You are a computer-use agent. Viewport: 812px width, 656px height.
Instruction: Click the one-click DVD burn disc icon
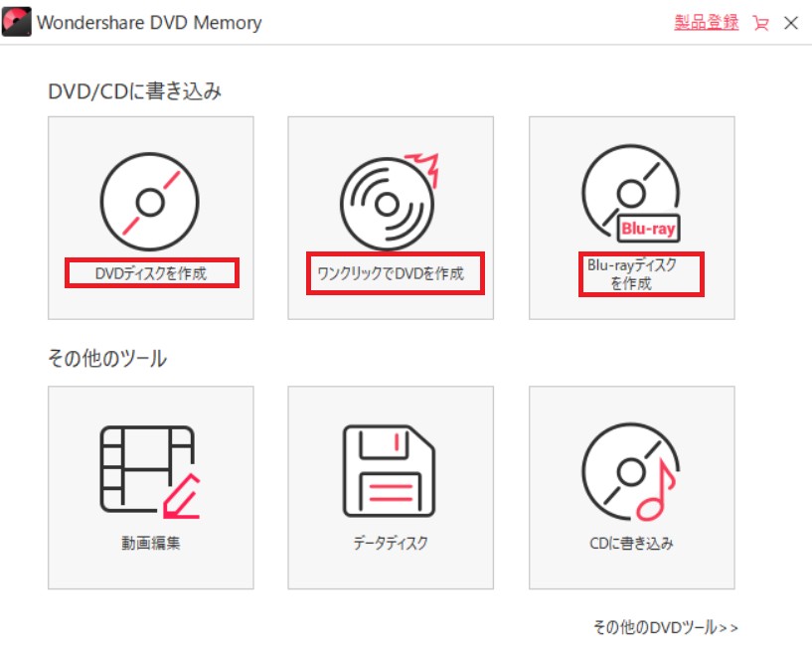(x=390, y=202)
